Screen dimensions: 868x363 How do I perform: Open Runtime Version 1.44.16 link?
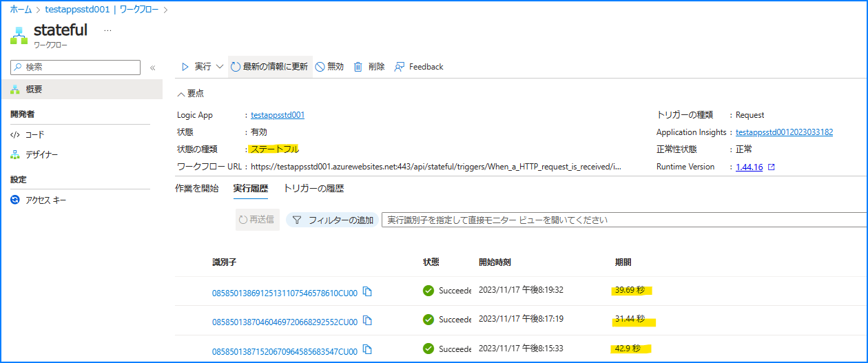[749, 167]
